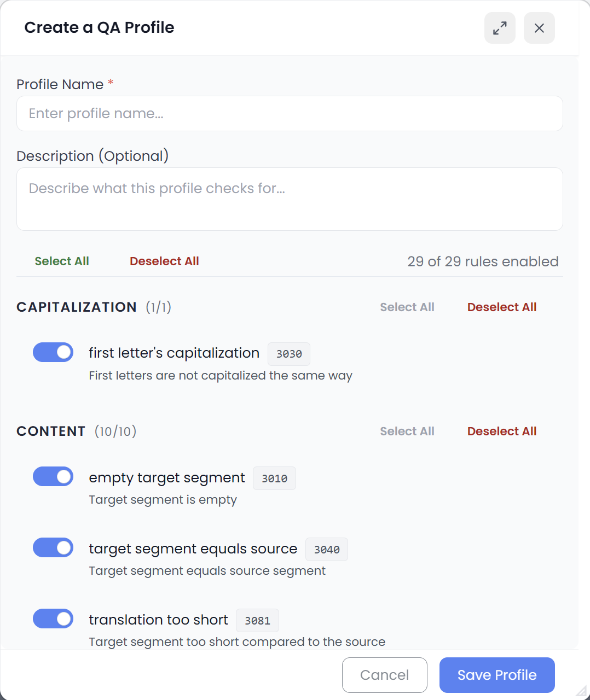590x700 pixels.
Task: Click Select All for all rules
Action: (x=62, y=261)
